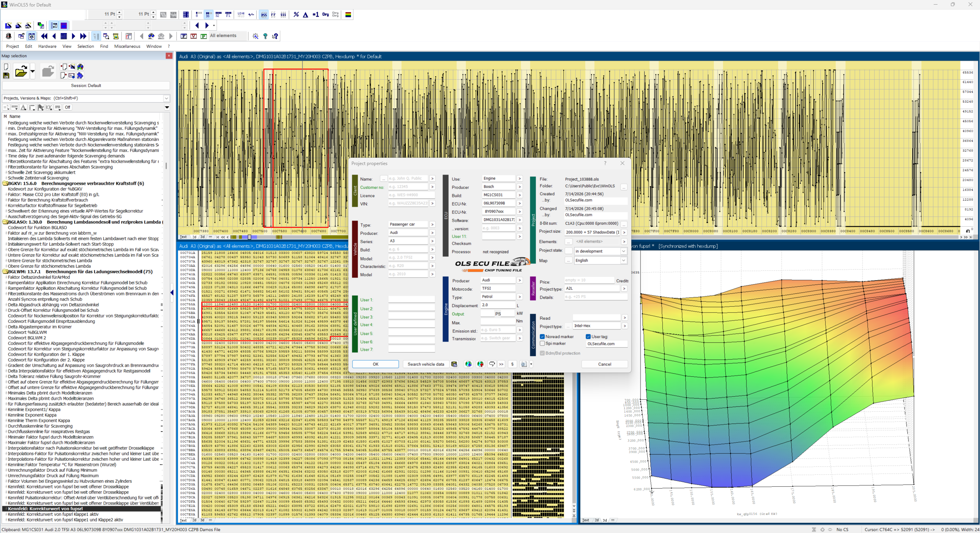
Task: Close the Map selection panel
Action: coord(169,56)
